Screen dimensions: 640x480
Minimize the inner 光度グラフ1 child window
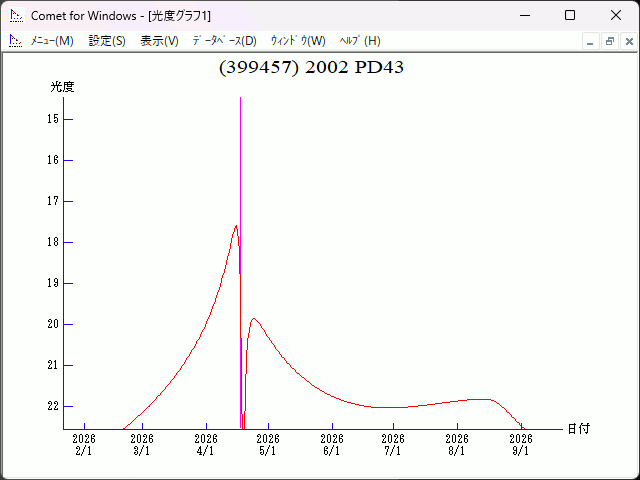click(591, 41)
